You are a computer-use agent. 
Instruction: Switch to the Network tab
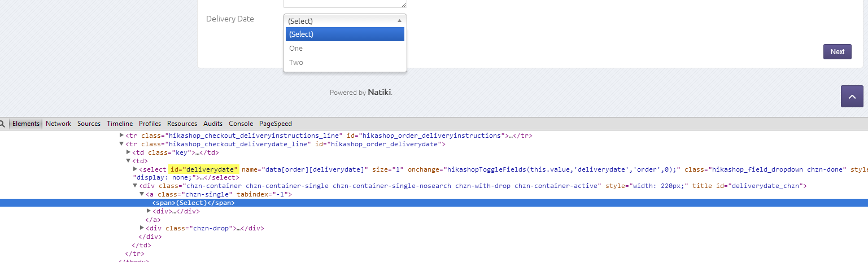tap(59, 124)
